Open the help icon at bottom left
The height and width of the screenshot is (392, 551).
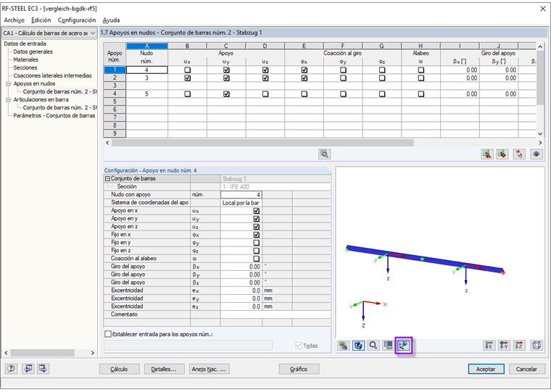coord(12,369)
